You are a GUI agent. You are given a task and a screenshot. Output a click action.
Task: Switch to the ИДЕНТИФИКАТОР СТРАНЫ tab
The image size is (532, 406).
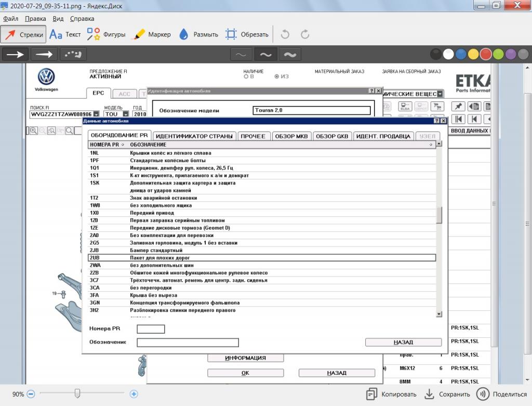click(x=194, y=136)
